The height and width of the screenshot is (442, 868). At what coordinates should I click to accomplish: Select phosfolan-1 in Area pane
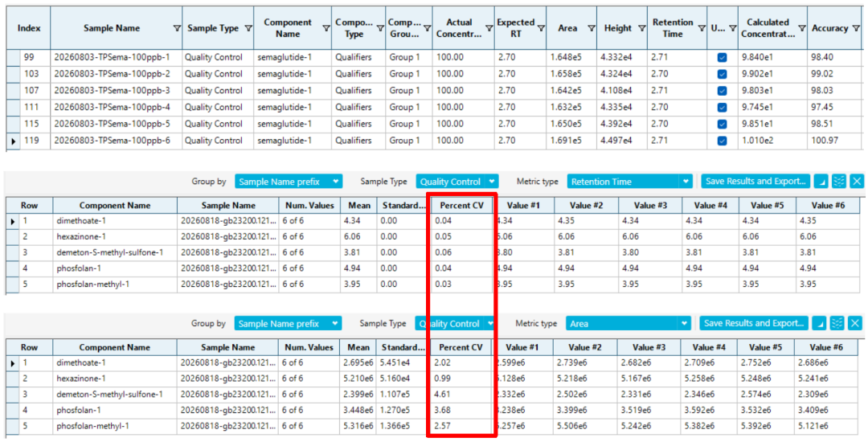[77, 411]
